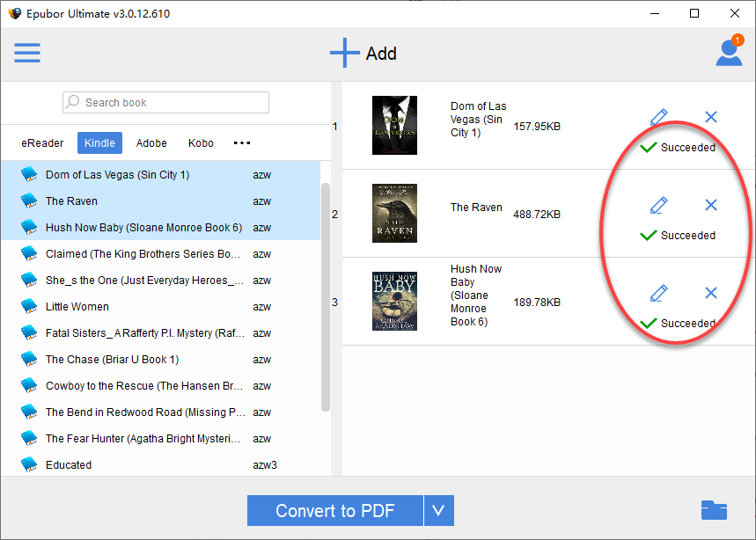The width and height of the screenshot is (756, 540).
Task: Select The Bend in Redwood Road book
Action: coord(160,412)
